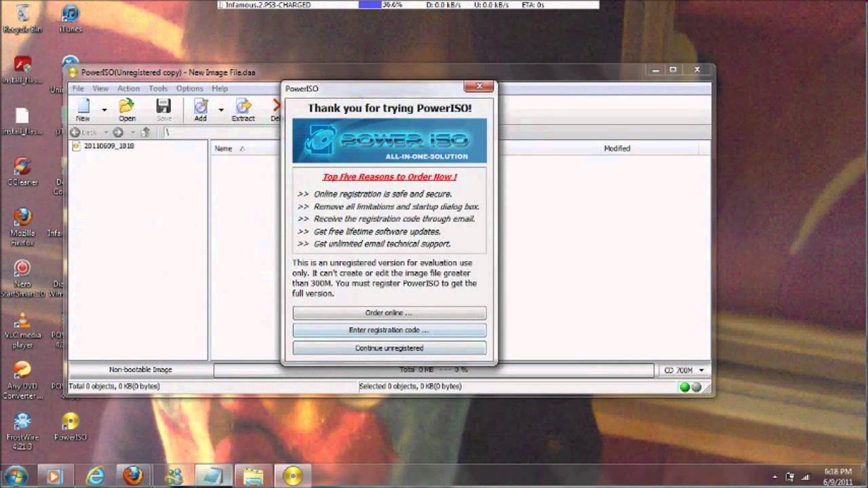The image size is (868, 488).
Task: Show hidden system tray icons arrow
Action: [x=775, y=476]
